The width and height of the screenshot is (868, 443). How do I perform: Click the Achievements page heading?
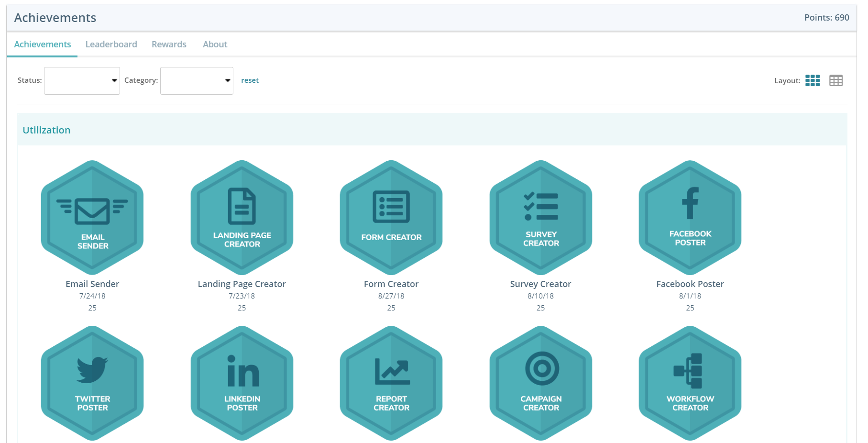(55, 18)
